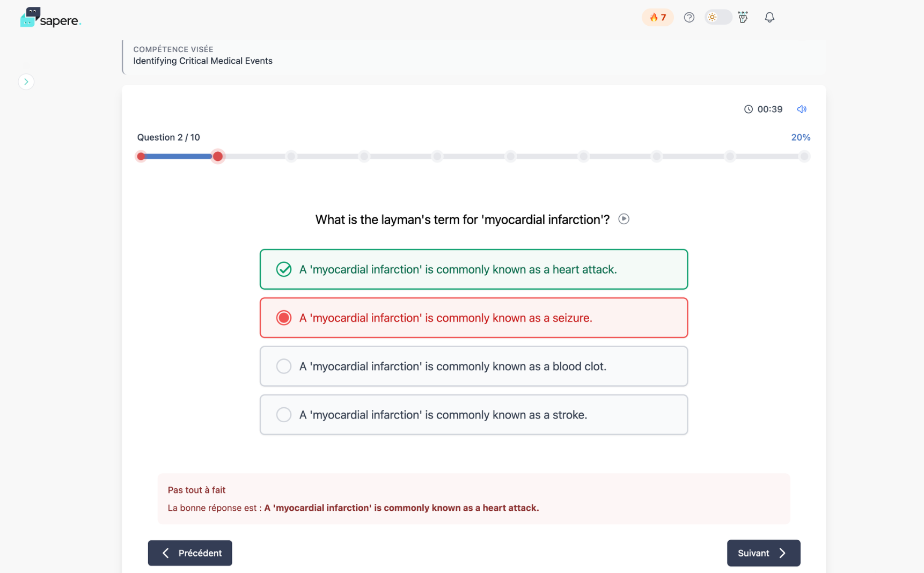Viewport: 924px width, 573px height.
Task: Toggle the light/dark theme switch
Action: click(x=718, y=17)
